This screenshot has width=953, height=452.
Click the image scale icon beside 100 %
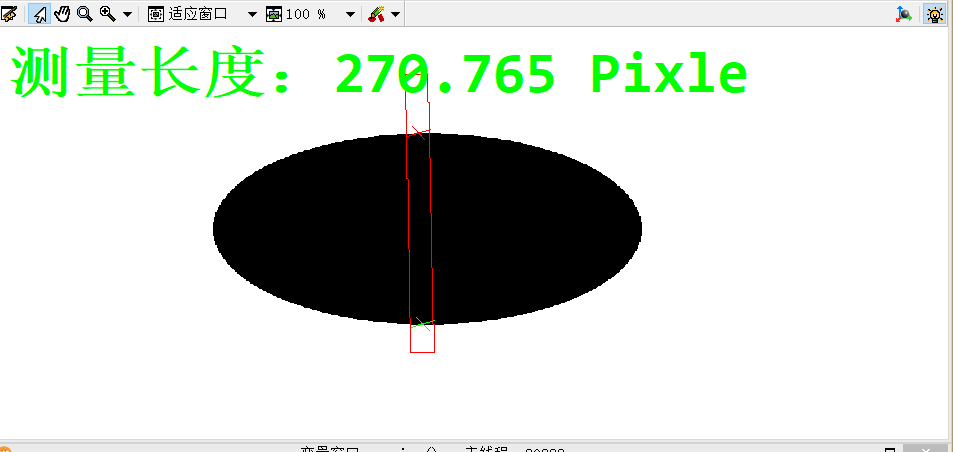tap(274, 15)
